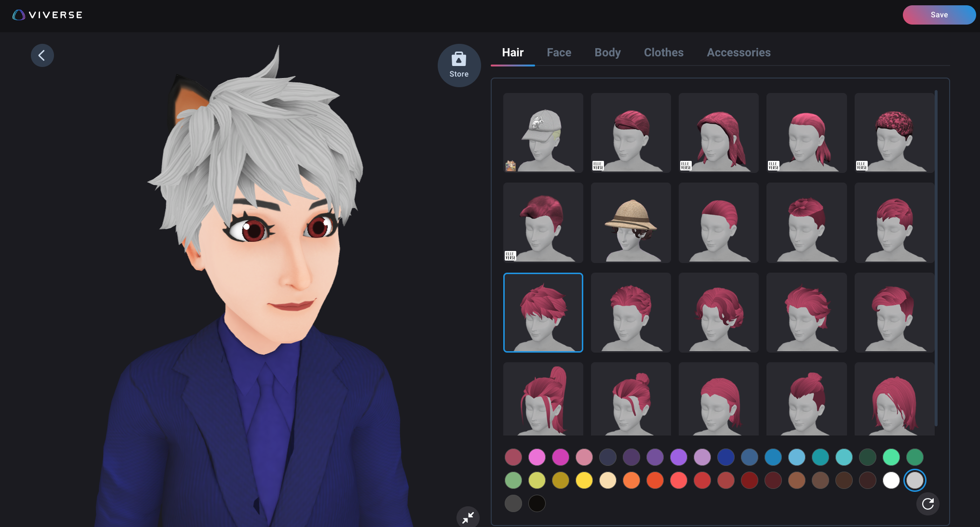
Task: Pick the yellow hair color swatch
Action: 584,480
